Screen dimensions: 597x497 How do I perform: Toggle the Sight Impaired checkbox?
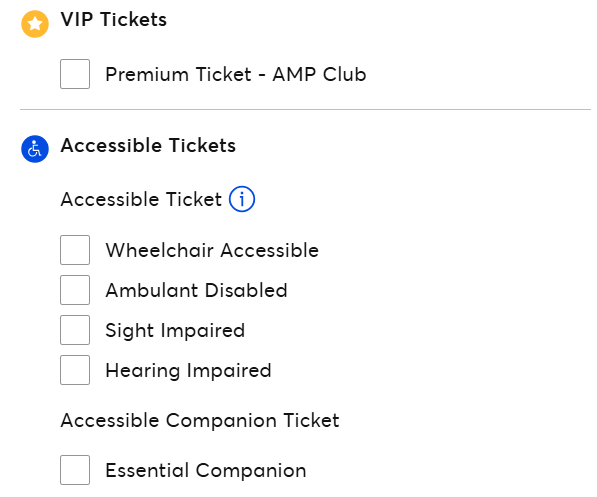75,330
